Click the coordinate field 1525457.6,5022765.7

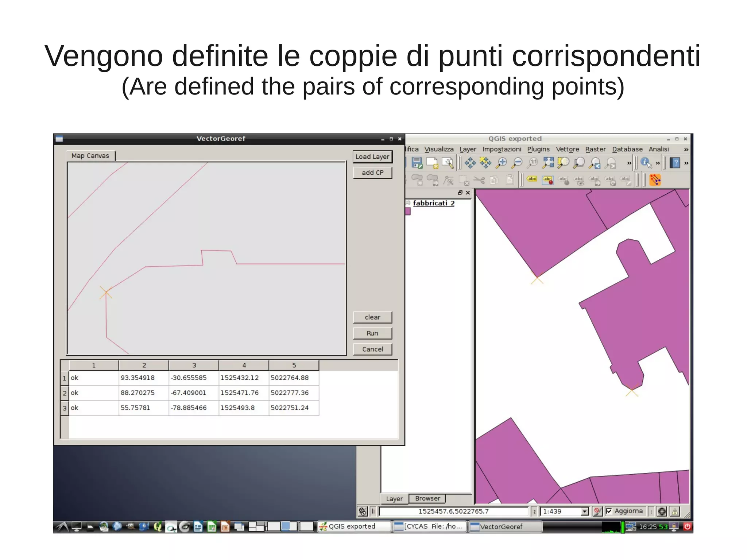(x=453, y=511)
